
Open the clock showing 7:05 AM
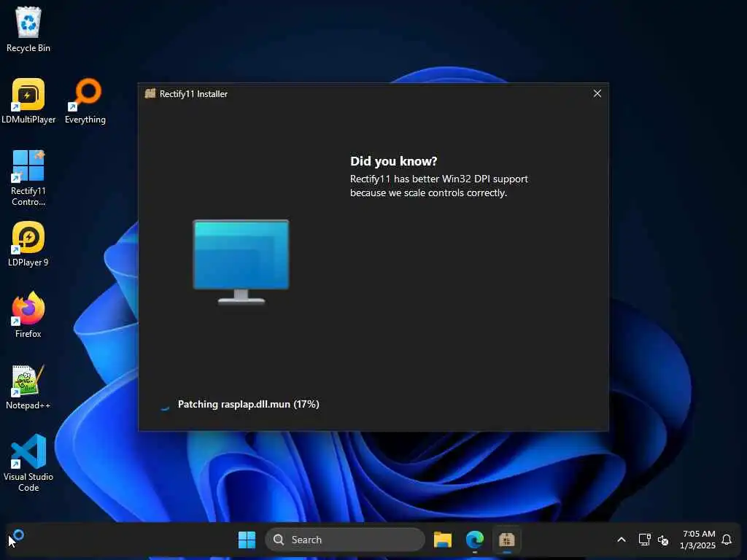point(698,540)
